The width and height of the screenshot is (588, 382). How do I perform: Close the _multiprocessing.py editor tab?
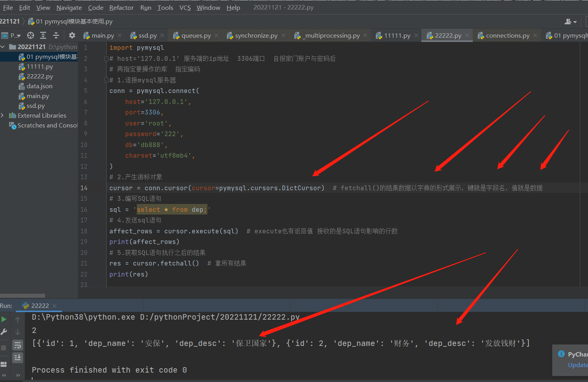click(365, 35)
